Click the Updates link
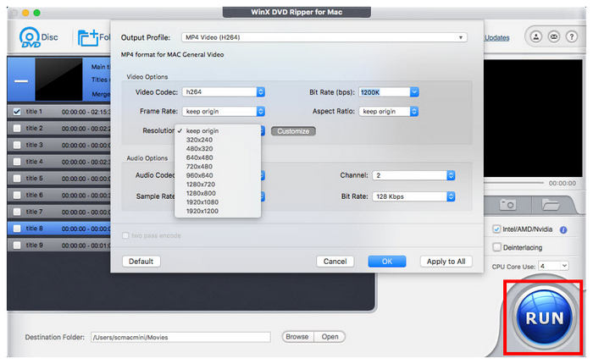This screenshot has width=593, height=364. point(497,38)
